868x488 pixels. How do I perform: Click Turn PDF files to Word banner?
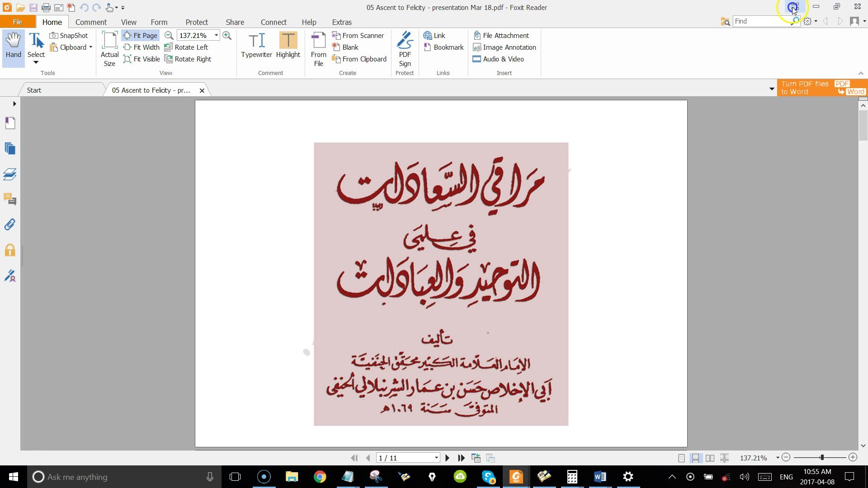pos(822,88)
